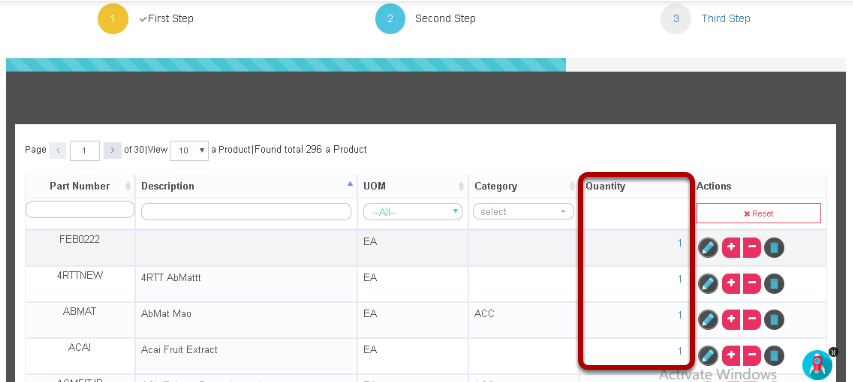Sort table by Description column header
This screenshot has width=853, height=382.
pos(168,186)
